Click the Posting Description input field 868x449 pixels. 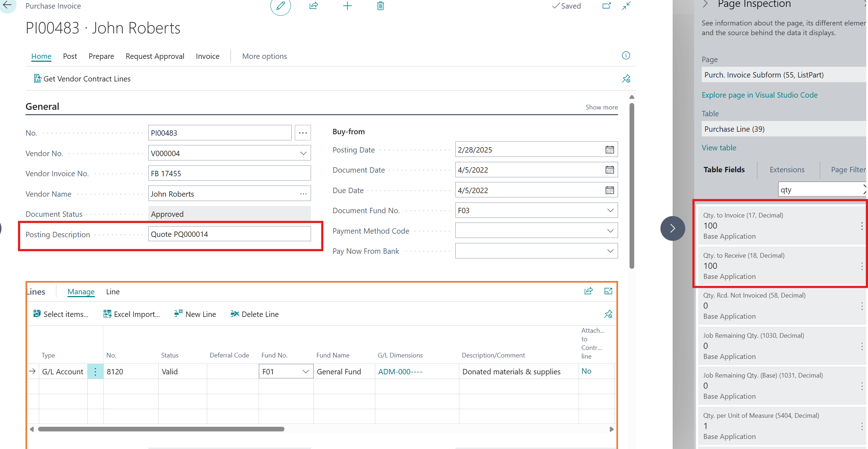point(229,234)
